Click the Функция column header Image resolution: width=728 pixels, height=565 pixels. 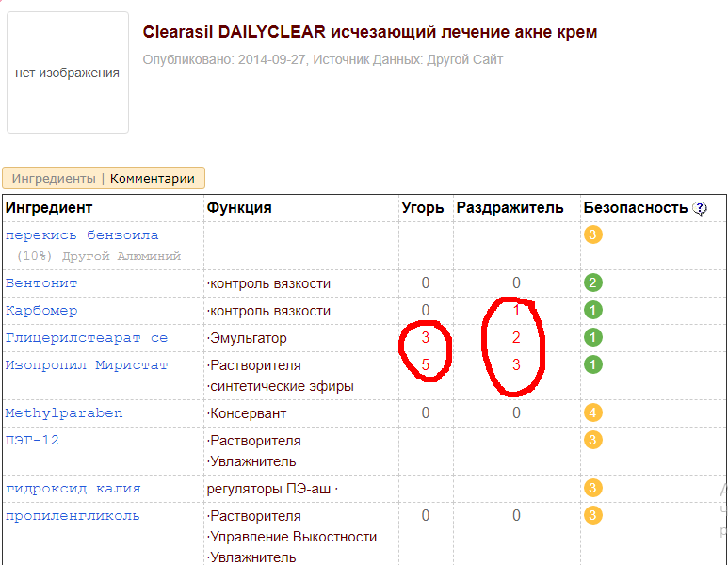pyautogui.click(x=239, y=207)
